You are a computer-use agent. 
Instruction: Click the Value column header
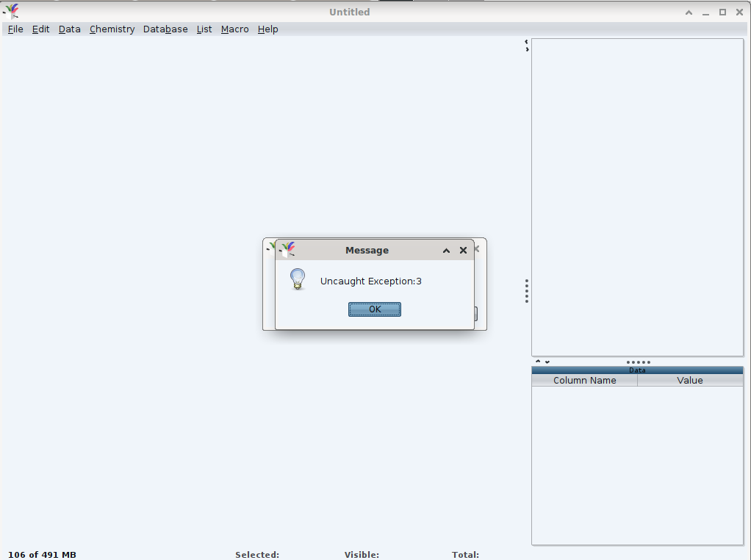690,381
